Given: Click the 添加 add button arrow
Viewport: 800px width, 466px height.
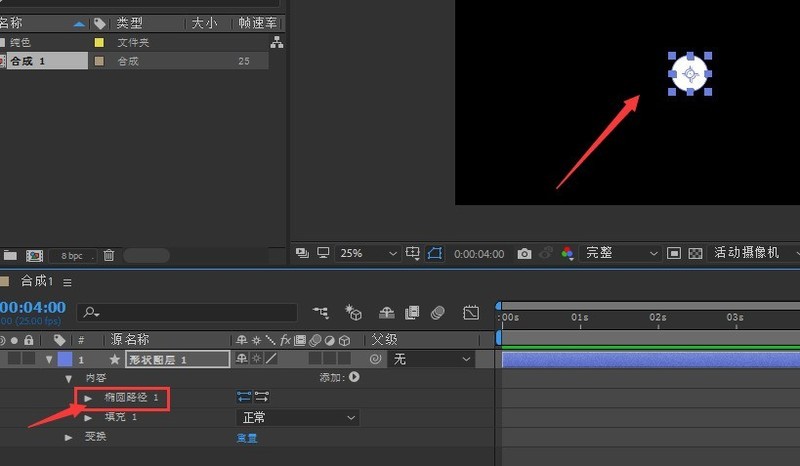Looking at the screenshot, I should [354, 377].
